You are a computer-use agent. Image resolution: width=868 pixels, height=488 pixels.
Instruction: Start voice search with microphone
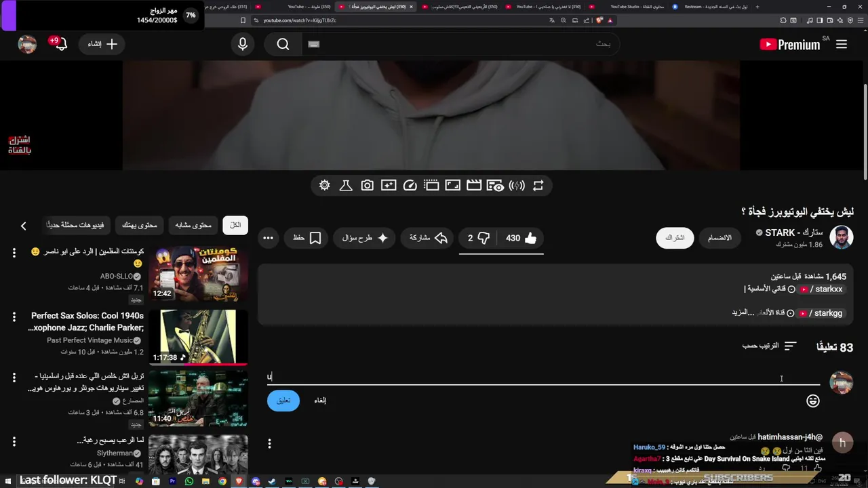(243, 44)
